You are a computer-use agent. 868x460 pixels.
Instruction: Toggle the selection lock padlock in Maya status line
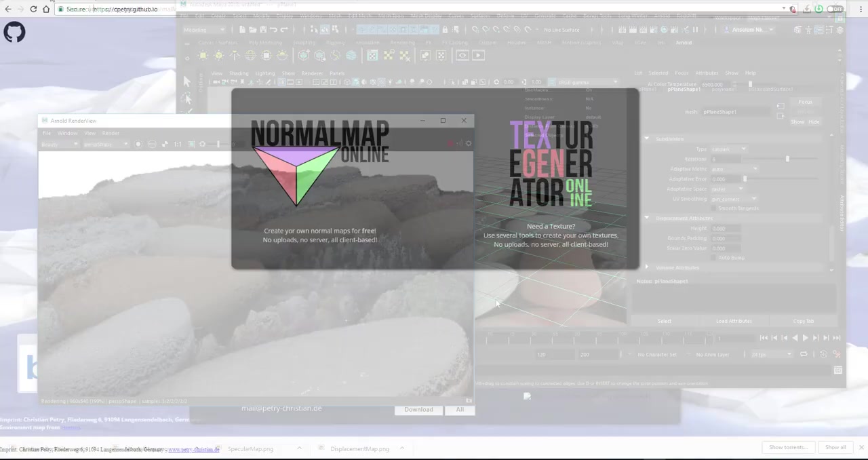[446, 29]
